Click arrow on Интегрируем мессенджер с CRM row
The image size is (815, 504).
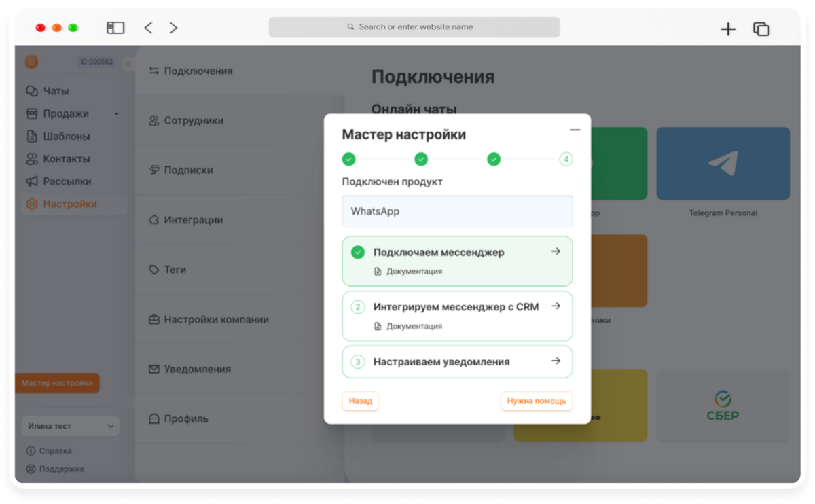(x=556, y=306)
